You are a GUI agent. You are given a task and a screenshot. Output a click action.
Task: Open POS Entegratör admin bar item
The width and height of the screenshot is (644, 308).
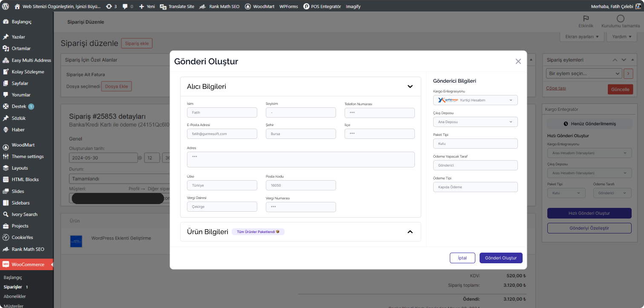coord(322,6)
